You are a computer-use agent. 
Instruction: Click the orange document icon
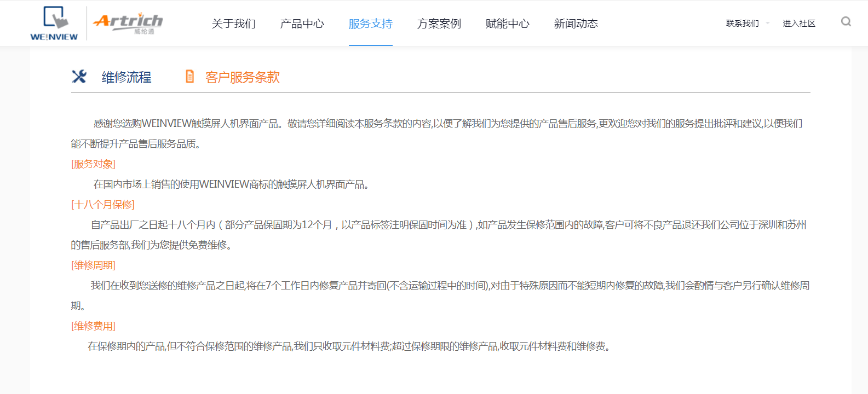click(189, 77)
